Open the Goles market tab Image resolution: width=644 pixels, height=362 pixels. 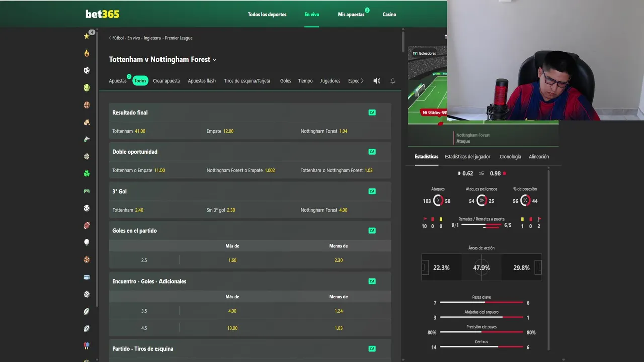[286, 81]
